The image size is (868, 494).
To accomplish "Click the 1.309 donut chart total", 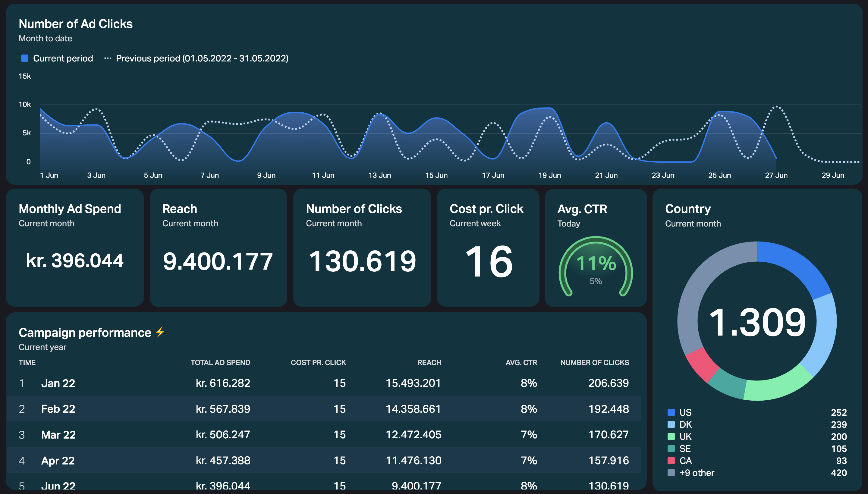I will tap(757, 322).
